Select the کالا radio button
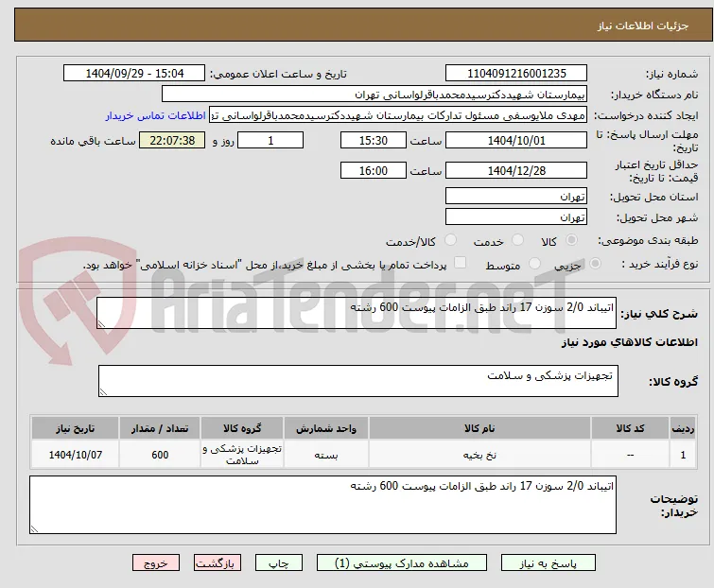Viewport: 714px width, 588px height. [x=571, y=240]
